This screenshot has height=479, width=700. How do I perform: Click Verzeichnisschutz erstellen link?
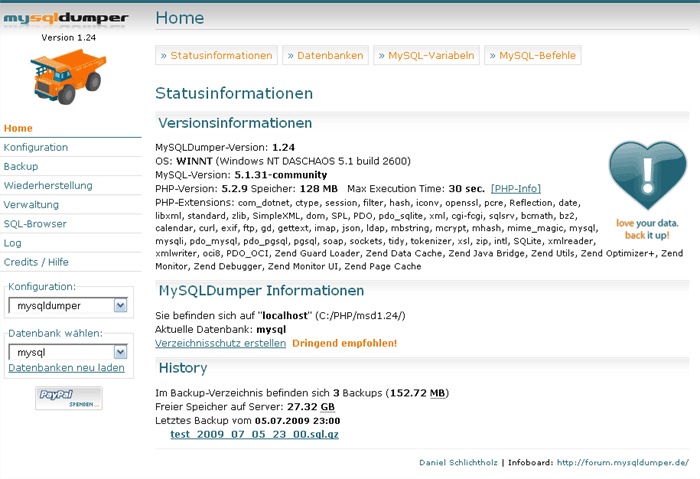pos(221,343)
